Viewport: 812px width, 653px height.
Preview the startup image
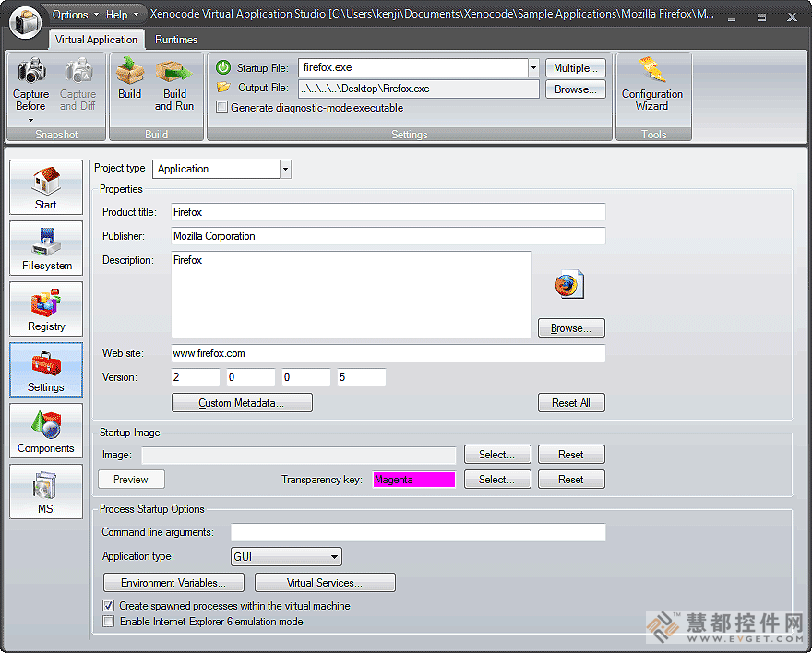pos(132,479)
